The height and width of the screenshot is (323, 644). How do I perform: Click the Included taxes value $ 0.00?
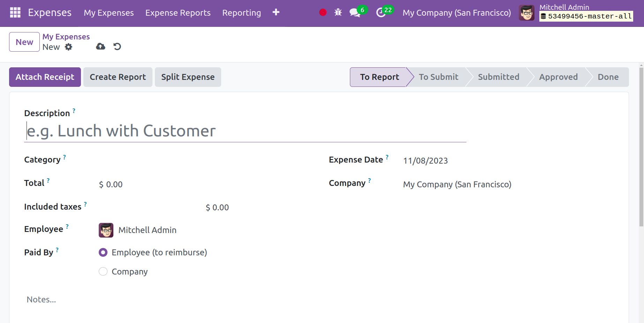217,208
